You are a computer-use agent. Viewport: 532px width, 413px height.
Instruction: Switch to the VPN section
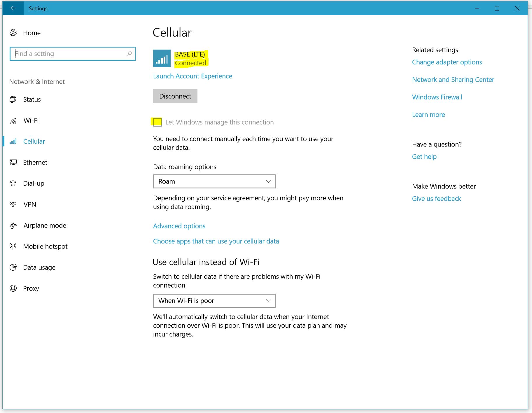pos(30,204)
